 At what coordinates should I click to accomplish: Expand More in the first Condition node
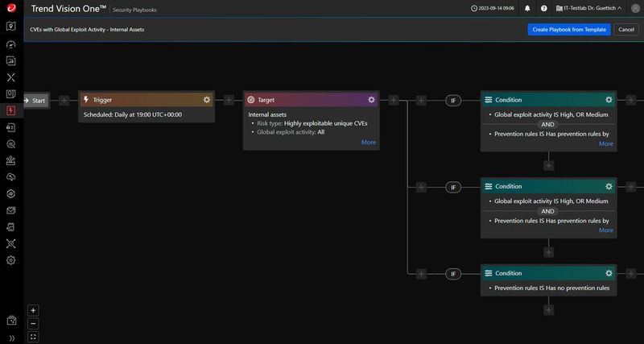click(x=605, y=143)
